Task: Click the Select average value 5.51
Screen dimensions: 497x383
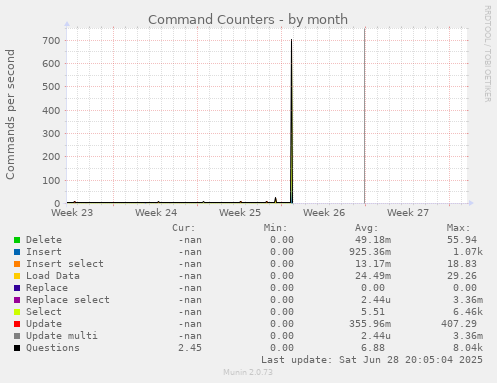Action: point(373,312)
